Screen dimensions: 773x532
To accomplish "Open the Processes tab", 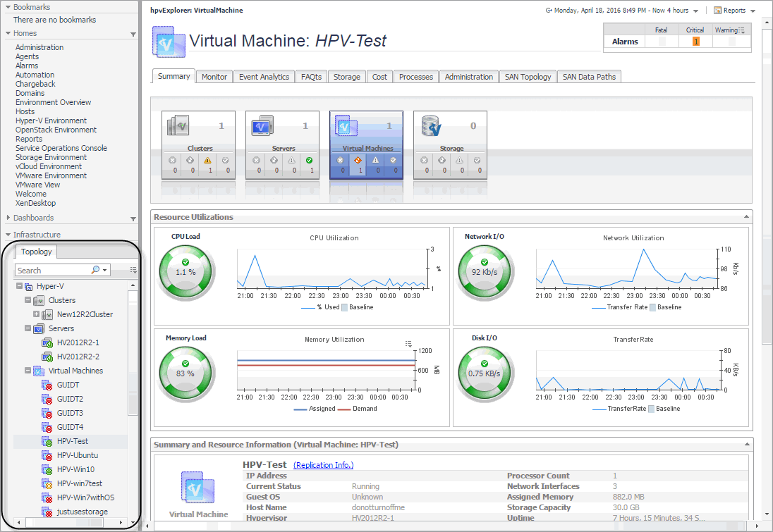I will pyautogui.click(x=416, y=77).
